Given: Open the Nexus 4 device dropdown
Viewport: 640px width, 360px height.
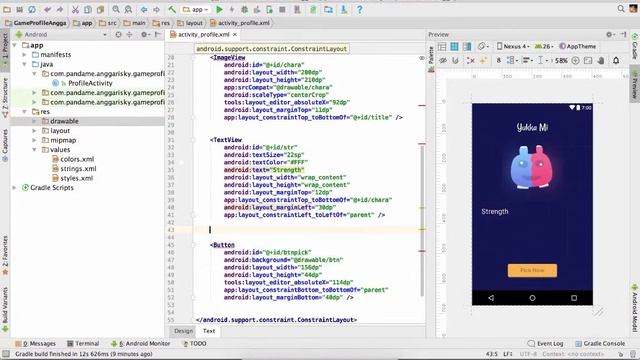Looking at the screenshot, I should click(x=513, y=47).
